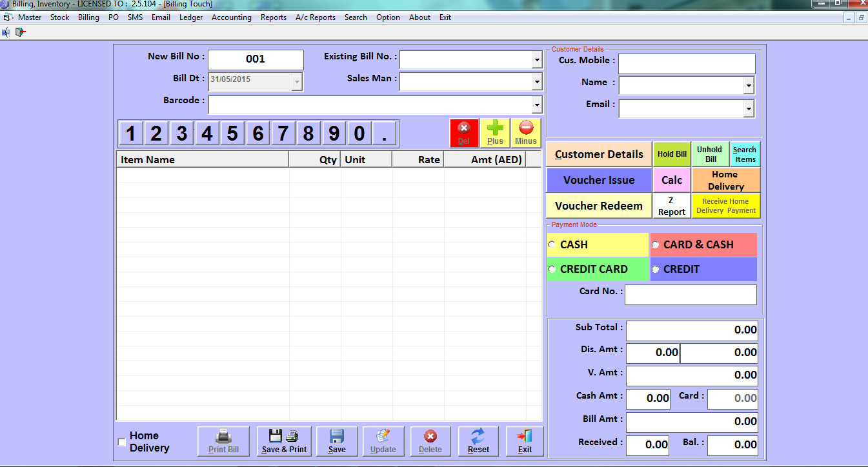
Task: Tap numpad key 6
Action: click(x=258, y=134)
